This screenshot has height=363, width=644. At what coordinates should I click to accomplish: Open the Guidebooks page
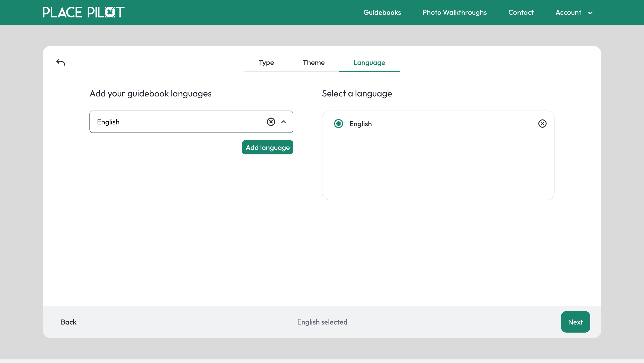[x=382, y=12]
